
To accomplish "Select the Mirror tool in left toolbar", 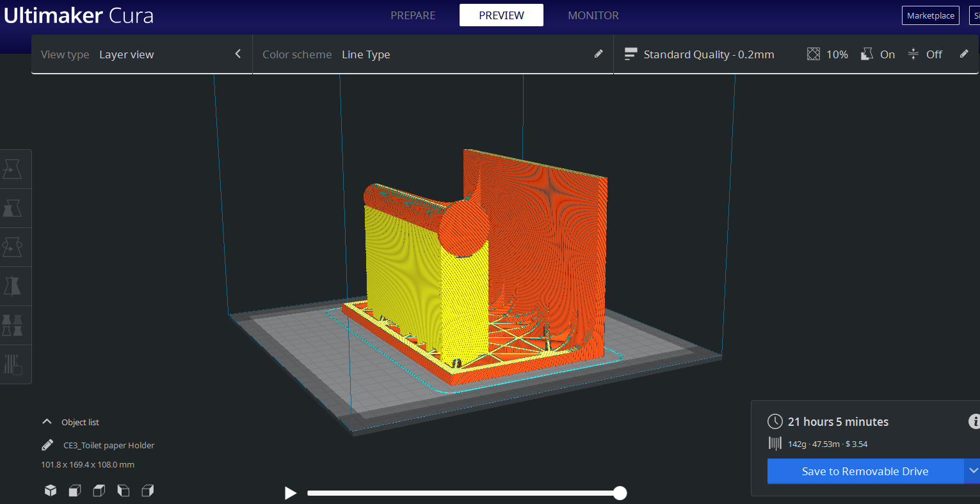I will pyautogui.click(x=13, y=286).
